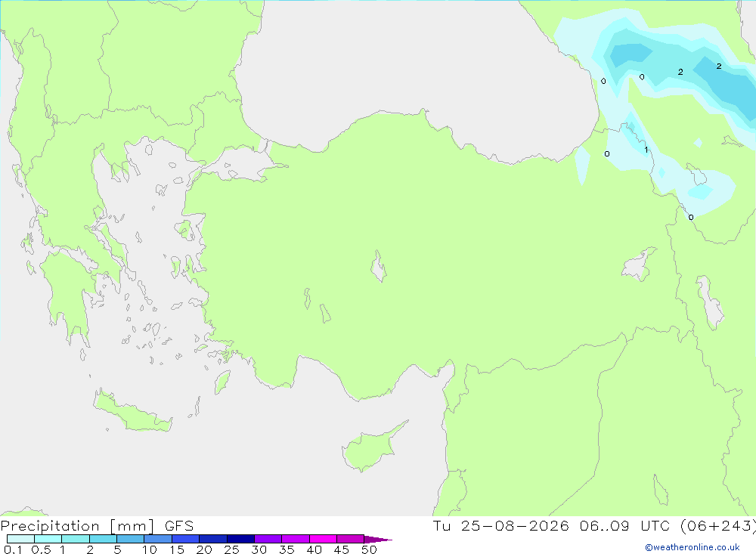Image resolution: width=756 pixels, height=554 pixels.
Task: Click the "10" legend scale label
Action: click(150, 549)
